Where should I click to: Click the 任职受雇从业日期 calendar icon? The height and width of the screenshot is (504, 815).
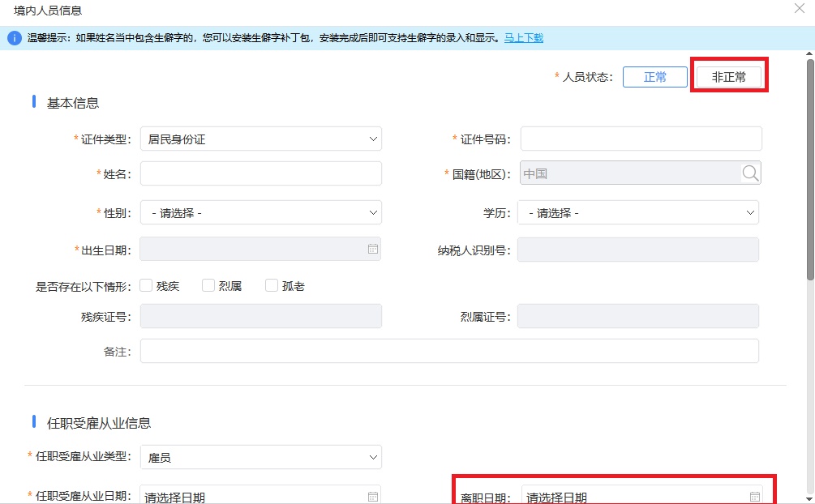[x=373, y=497]
